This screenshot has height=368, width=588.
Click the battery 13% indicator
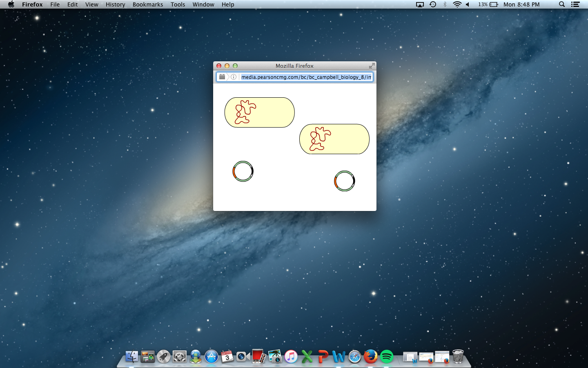pos(488,4)
